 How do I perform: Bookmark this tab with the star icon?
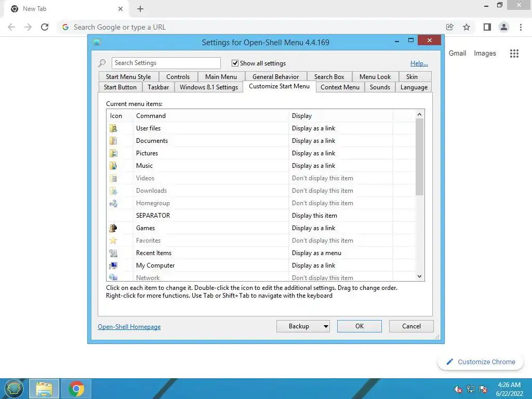467,27
